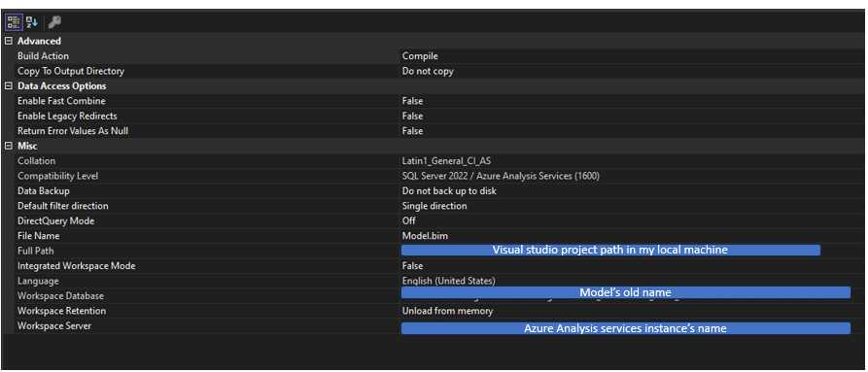Click the Misc category header text
Viewport: 868px width, 372px height.
pyautogui.click(x=27, y=146)
